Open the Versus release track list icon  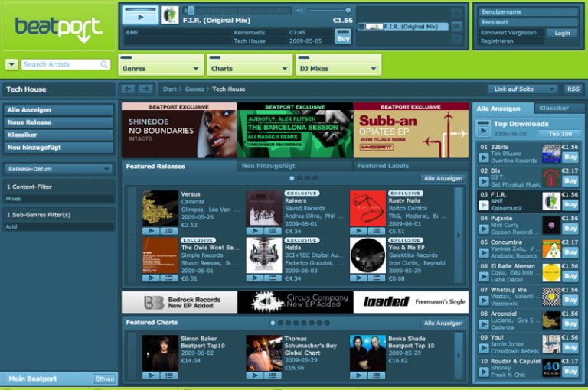(x=169, y=231)
